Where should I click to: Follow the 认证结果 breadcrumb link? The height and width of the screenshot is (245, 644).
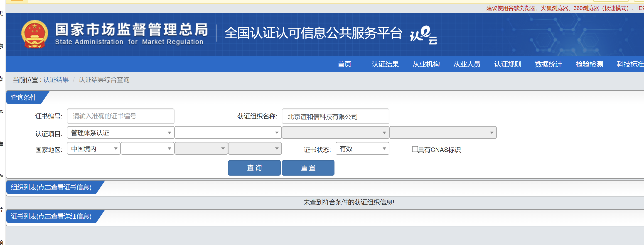click(56, 80)
